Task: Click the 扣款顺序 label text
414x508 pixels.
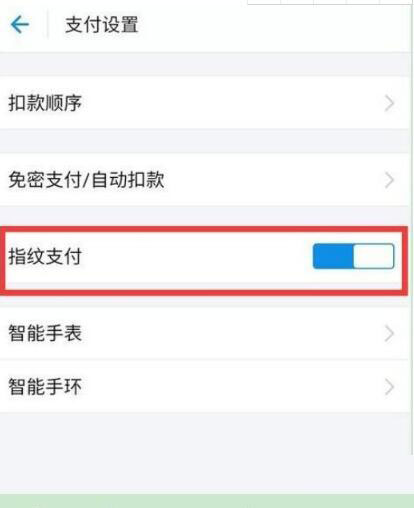Action: [x=45, y=103]
